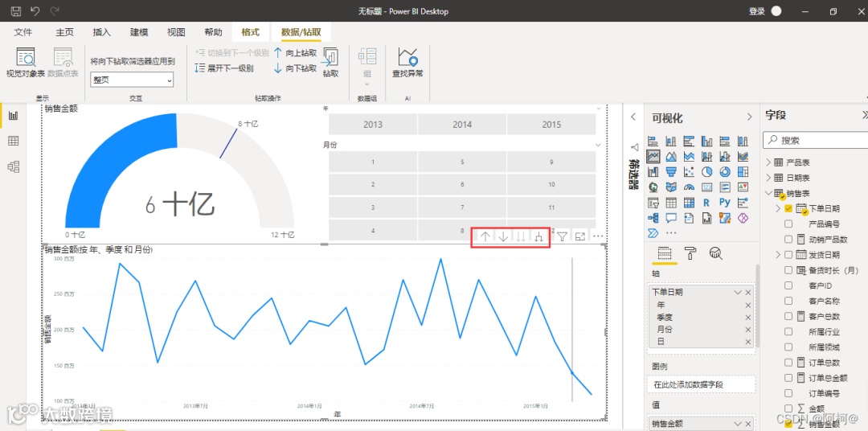This screenshot has height=431, width=868.
Task: Open the 文件 menu
Action: tap(23, 32)
